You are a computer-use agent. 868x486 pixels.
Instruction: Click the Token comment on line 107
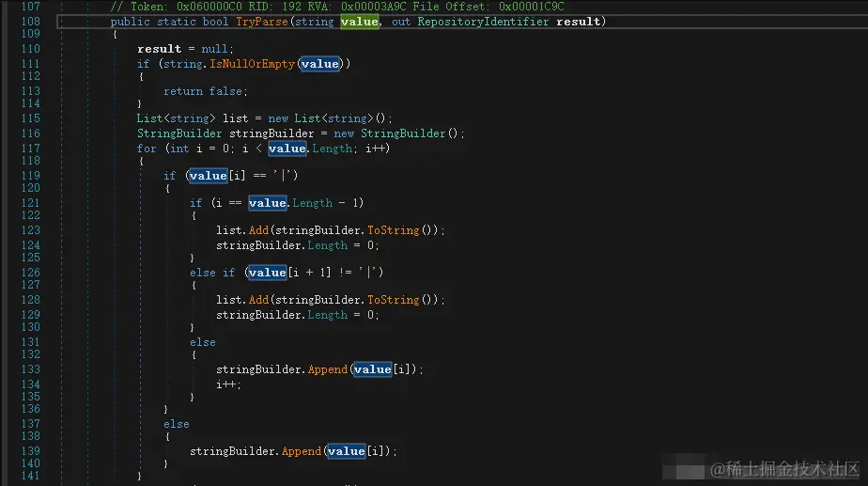[337, 7]
